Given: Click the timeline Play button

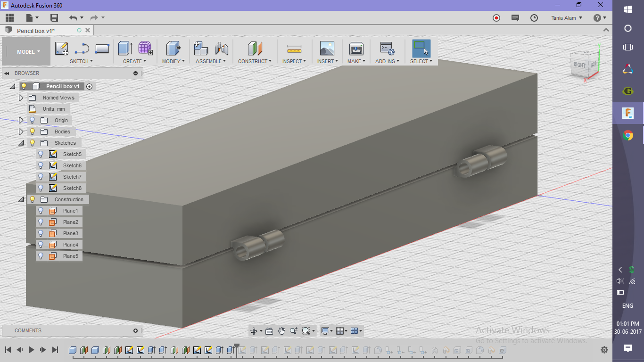Looking at the screenshot, I should [32, 350].
